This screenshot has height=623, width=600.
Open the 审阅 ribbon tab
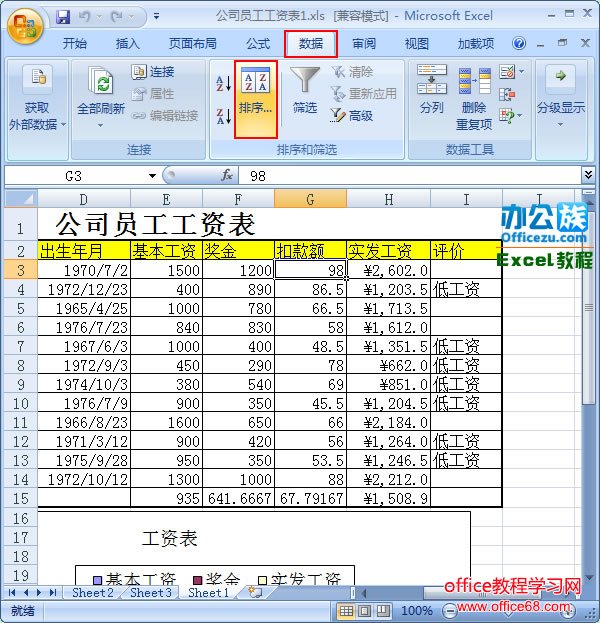click(364, 43)
